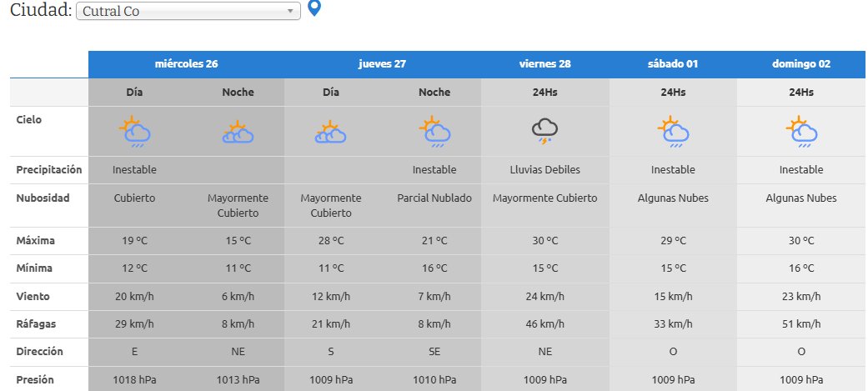This screenshot has height=391, width=868.
Task: Click the 23 km/h wind cell
Action: coord(801,297)
